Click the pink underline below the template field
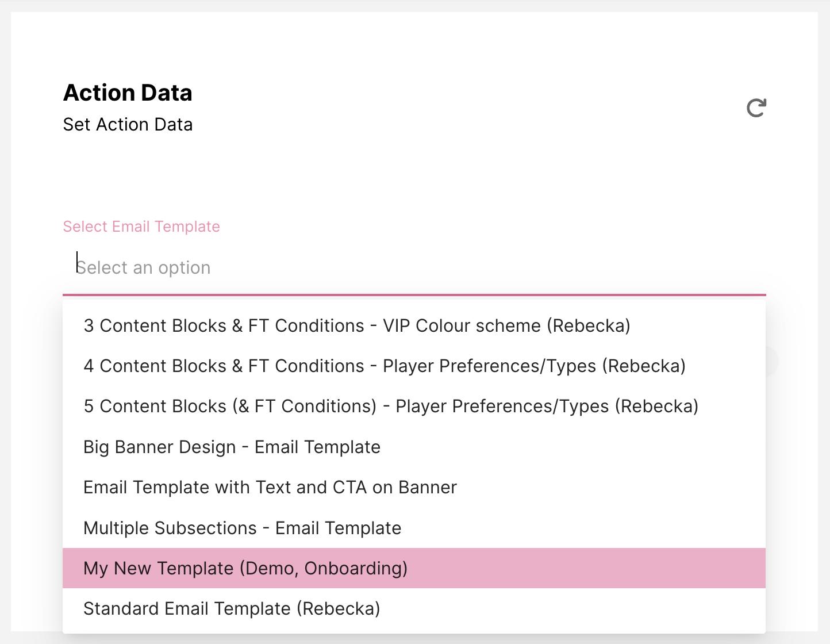 coord(414,295)
